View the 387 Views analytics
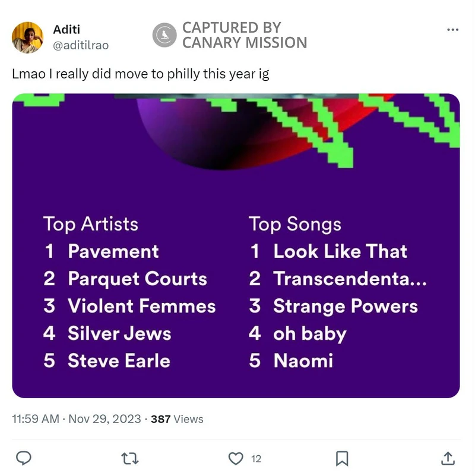Image resolution: width=475 pixels, height=476 pixels. tap(177, 419)
